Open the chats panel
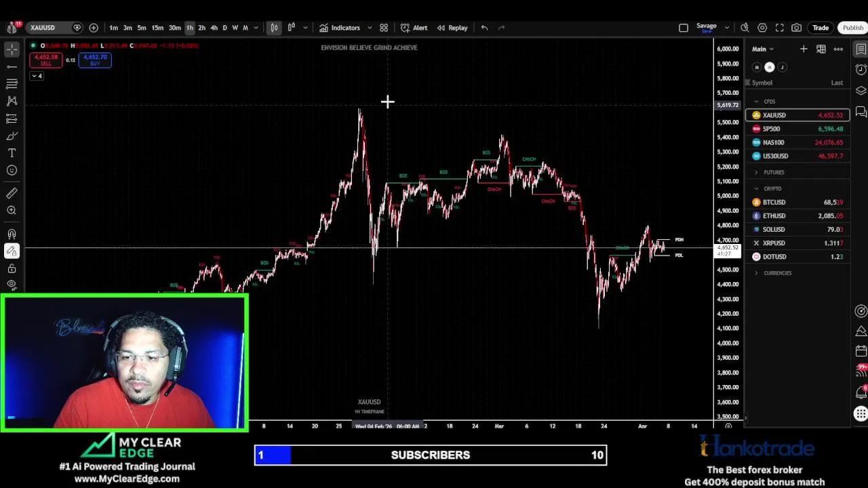The width and height of the screenshot is (868, 488). (861, 111)
